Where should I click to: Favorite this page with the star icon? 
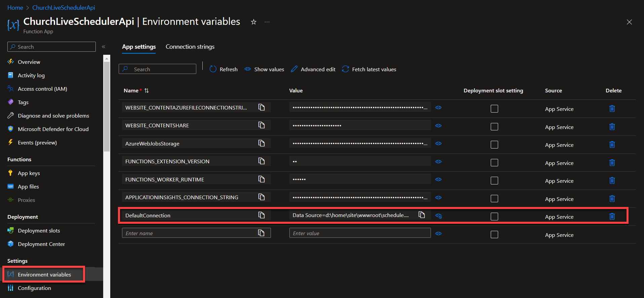pos(254,22)
